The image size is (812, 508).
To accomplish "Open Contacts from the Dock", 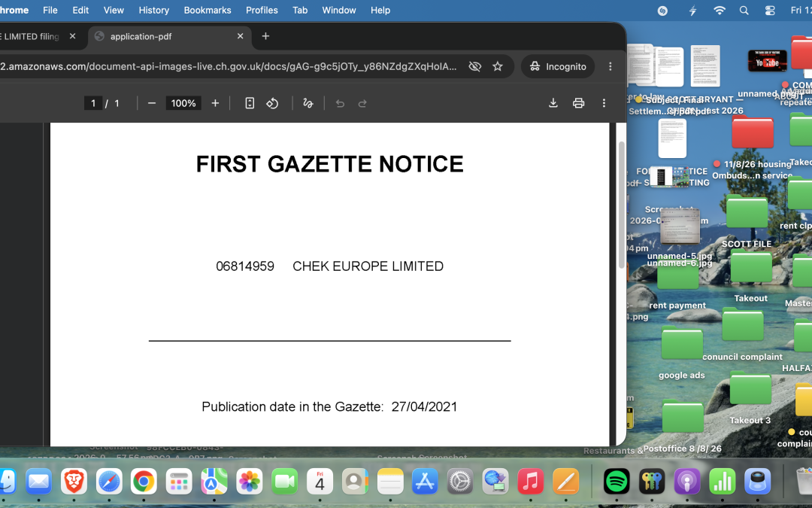I will tap(355, 482).
